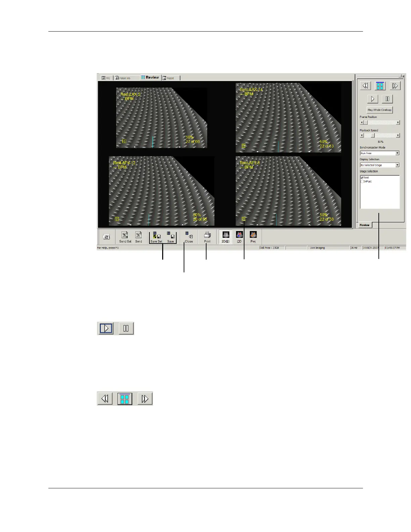Click right arrow of Frame Position slider

(x=398, y=123)
